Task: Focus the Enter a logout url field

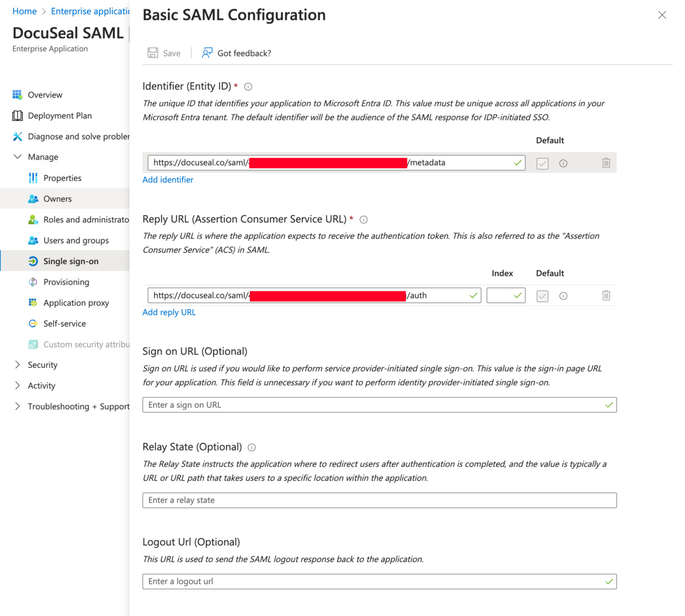Action: tap(380, 582)
